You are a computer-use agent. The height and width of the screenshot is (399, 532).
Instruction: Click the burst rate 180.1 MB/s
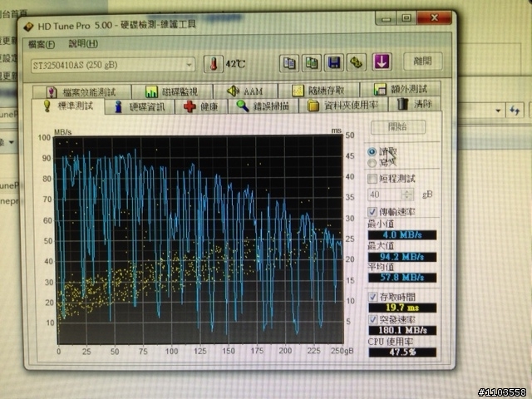(x=402, y=330)
